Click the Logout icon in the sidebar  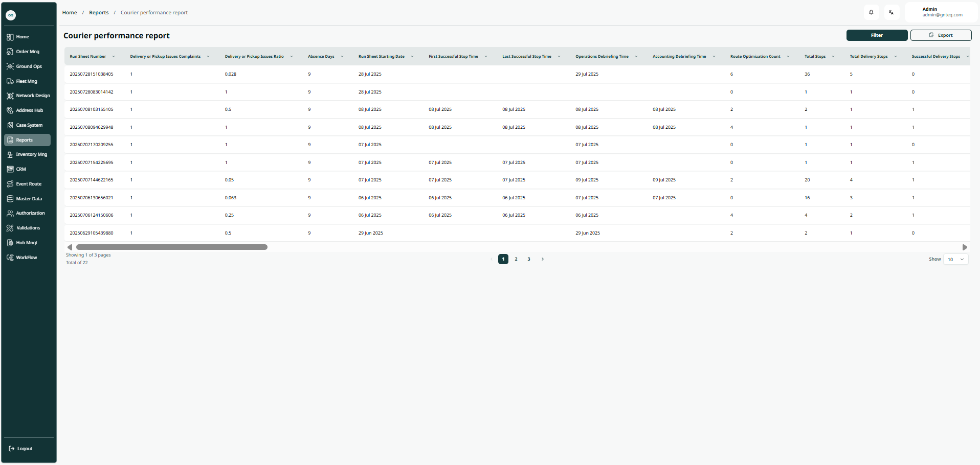(x=12, y=449)
